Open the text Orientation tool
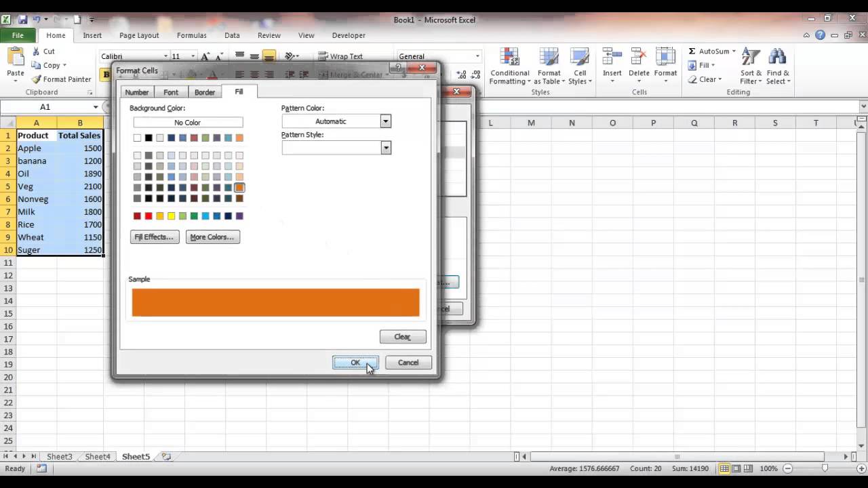868x488 pixels. coord(292,56)
